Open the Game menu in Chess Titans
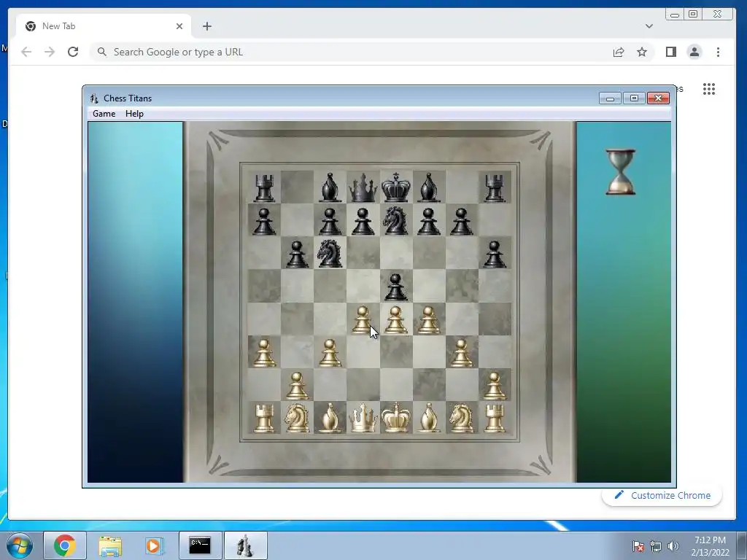The height and width of the screenshot is (560, 747). pos(104,114)
